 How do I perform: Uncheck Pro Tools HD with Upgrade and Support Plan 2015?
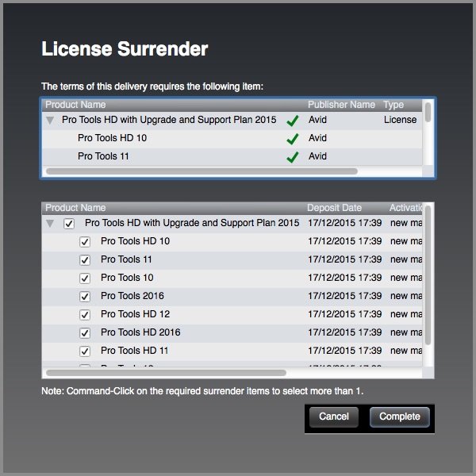pos(69,224)
